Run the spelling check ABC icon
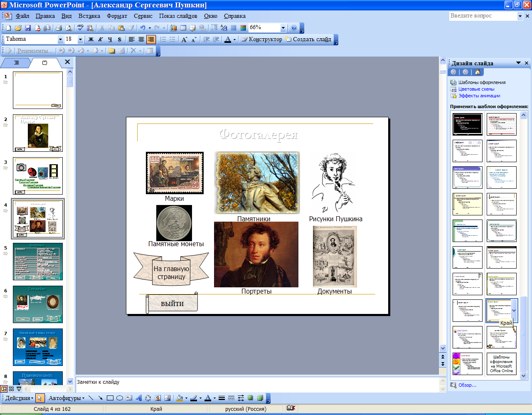Image resolution: width=532 pixels, height=415 pixels. (80, 28)
